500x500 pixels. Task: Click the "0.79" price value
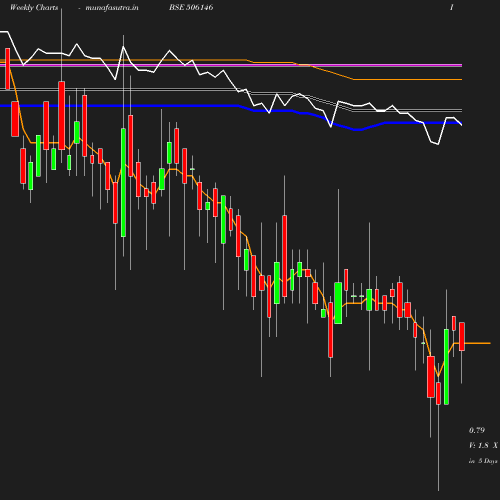click(477, 430)
